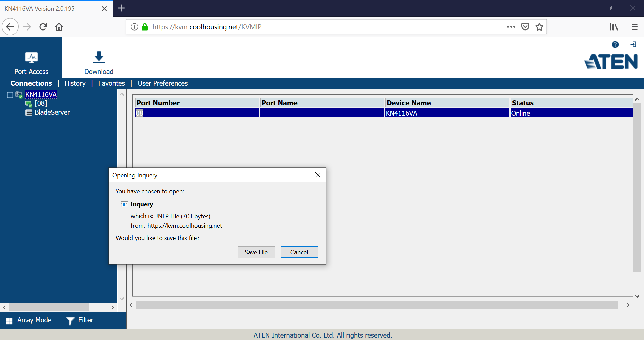Click port table horizontal scroll-right arrow

tap(628, 305)
